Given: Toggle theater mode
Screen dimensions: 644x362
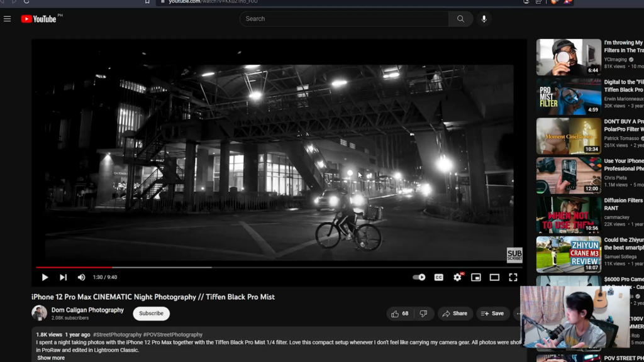Looking at the screenshot, I should coord(494,277).
